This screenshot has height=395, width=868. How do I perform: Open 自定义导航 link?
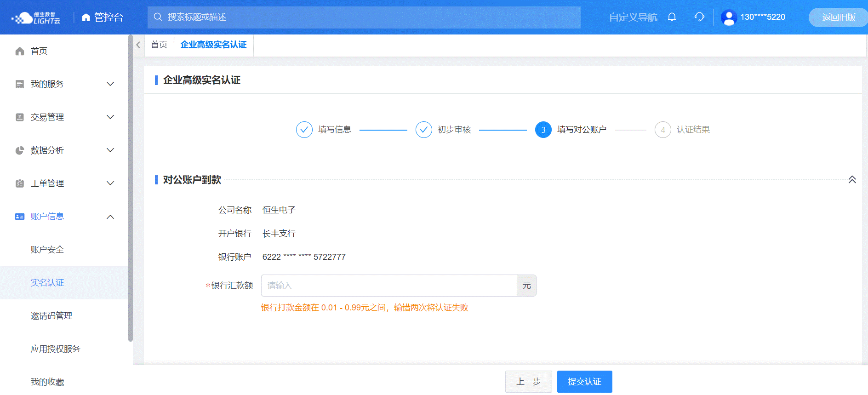click(x=633, y=17)
